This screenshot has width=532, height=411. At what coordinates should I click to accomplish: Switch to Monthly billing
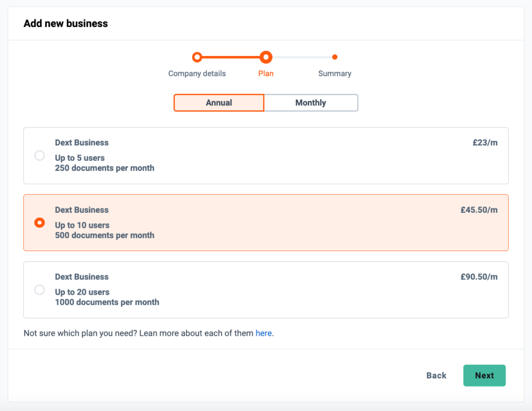tap(311, 103)
